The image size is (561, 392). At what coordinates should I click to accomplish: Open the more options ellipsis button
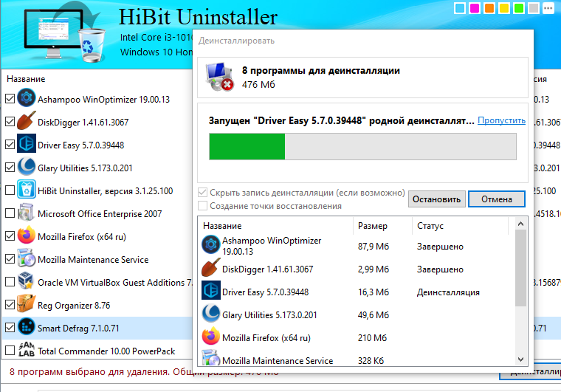(548, 8)
